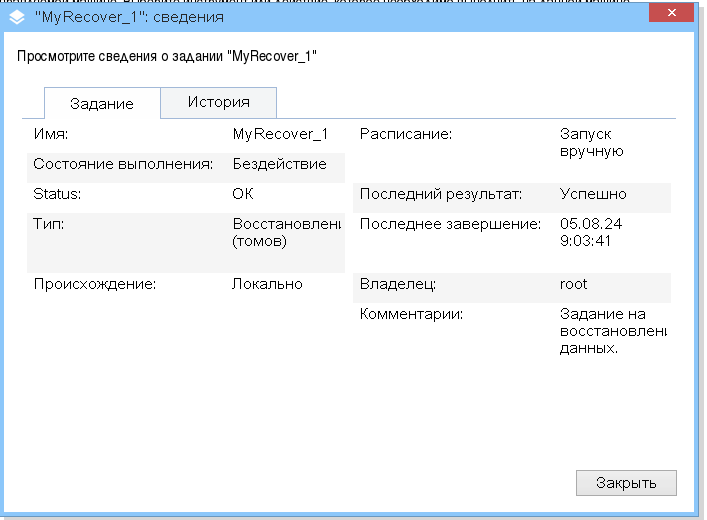Select the Восстановление (томов) type value
Viewport: 707px width, 520px height.
(285, 233)
